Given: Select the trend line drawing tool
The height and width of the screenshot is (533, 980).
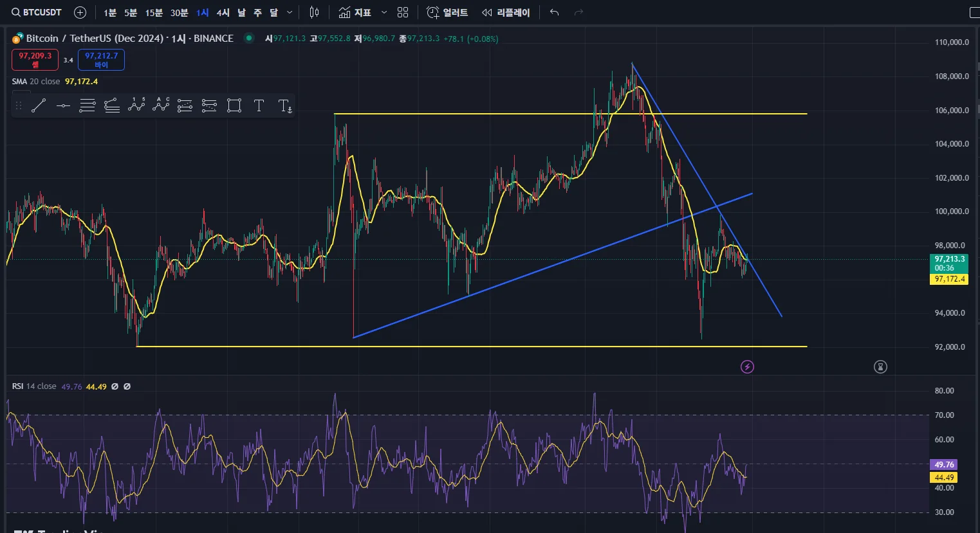Looking at the screenshot, I should [x=39, y=105].
